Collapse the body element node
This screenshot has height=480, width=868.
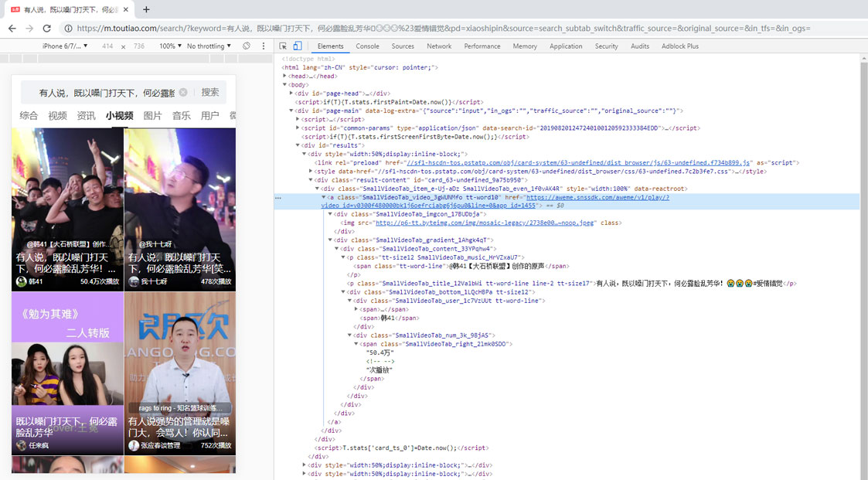(285, 85)
